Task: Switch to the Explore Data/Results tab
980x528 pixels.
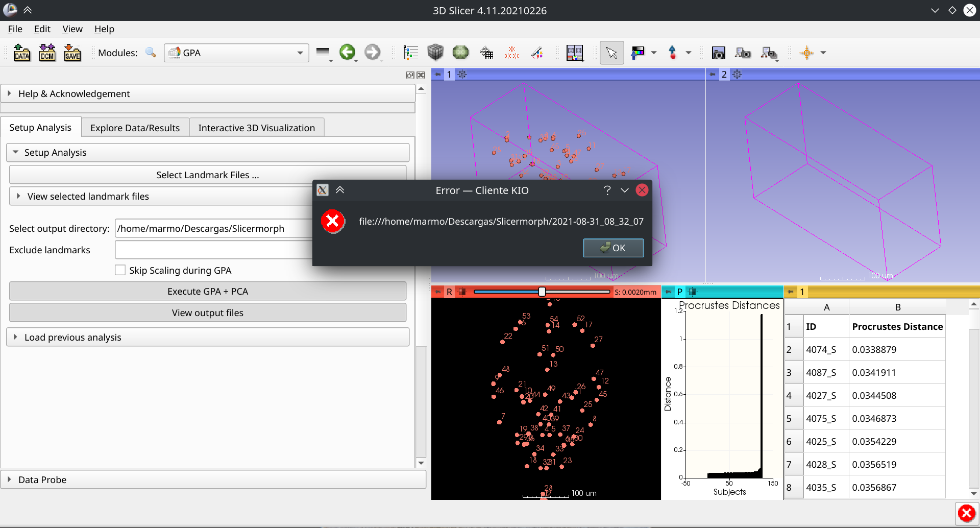Action: click(x=134, y=127)
